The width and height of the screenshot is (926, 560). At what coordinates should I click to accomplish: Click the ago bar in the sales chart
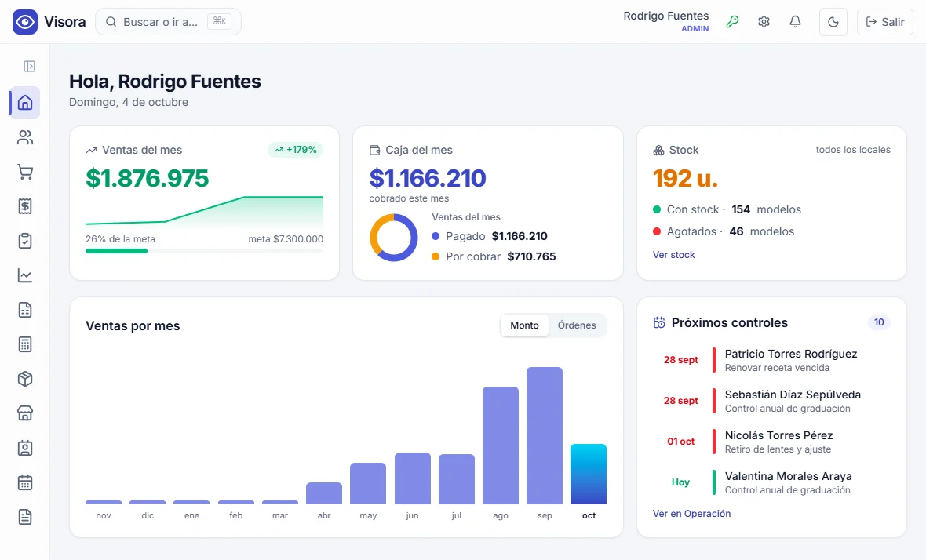coord(500,445)
